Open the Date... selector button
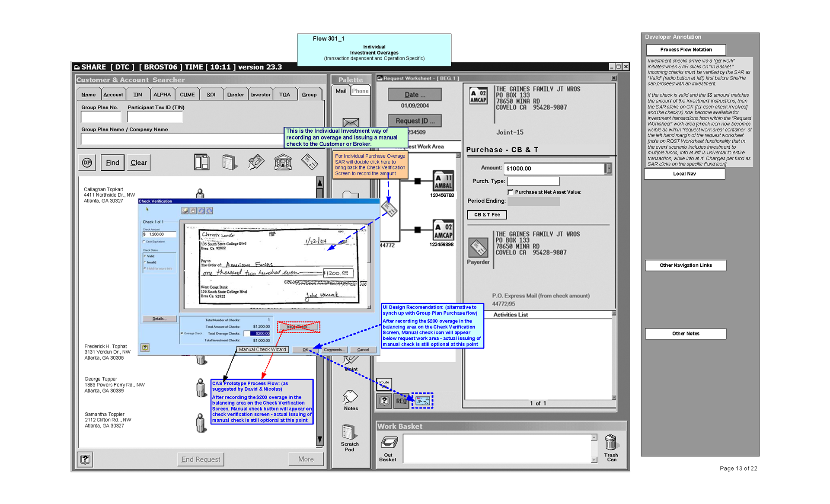This screenshot has width=830, height=504. pos(415,94)
